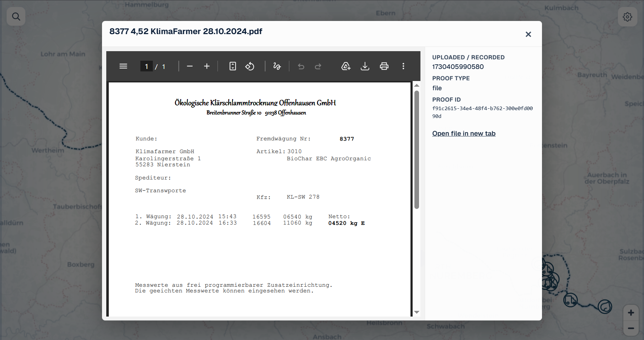Zoom the map in using the plus control
The width and height of the screenshot is (644, 340).
click(631, 312)
